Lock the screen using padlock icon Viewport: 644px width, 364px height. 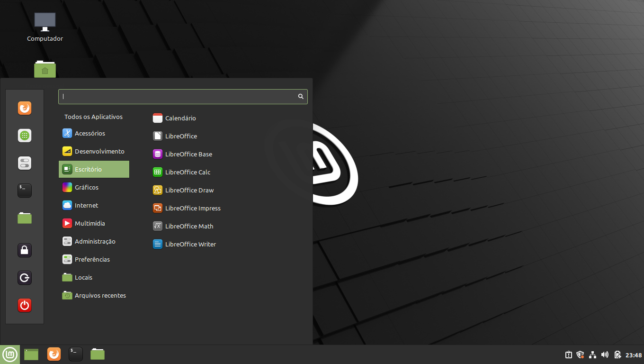(25, 250)
